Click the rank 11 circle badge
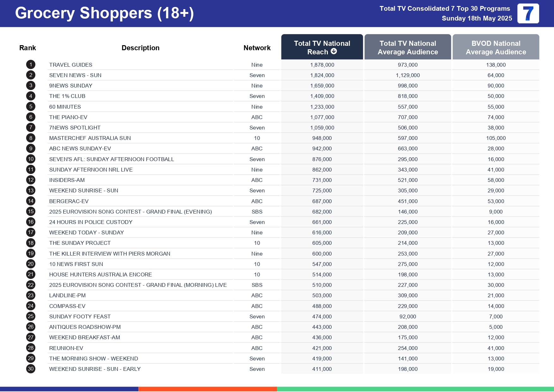The height and width of the screenshot is (392, 554). tap(31, 170)
